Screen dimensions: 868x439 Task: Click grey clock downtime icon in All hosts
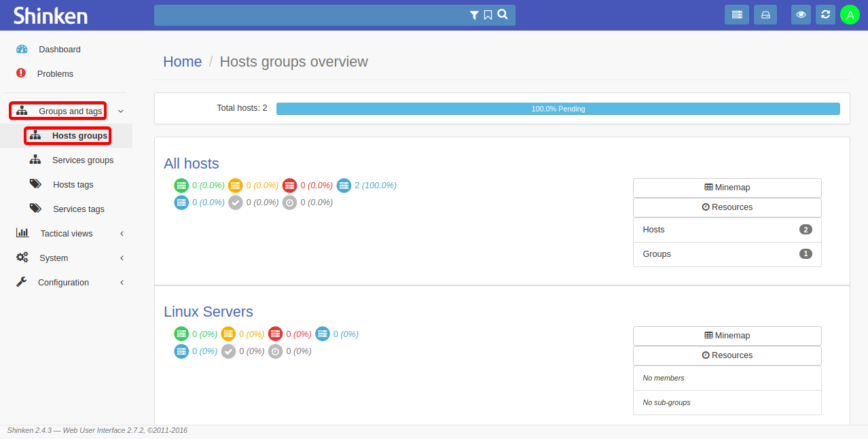coord(290,203)
